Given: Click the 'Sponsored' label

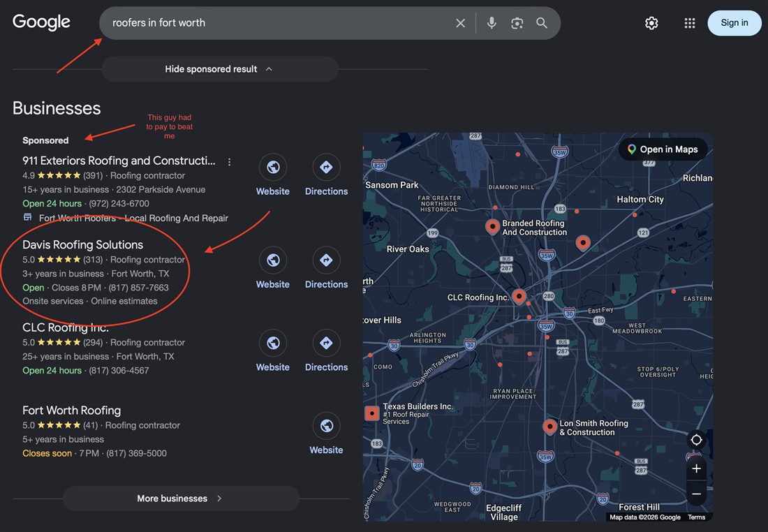Looking at the screenshot, I should click(45, 140).
